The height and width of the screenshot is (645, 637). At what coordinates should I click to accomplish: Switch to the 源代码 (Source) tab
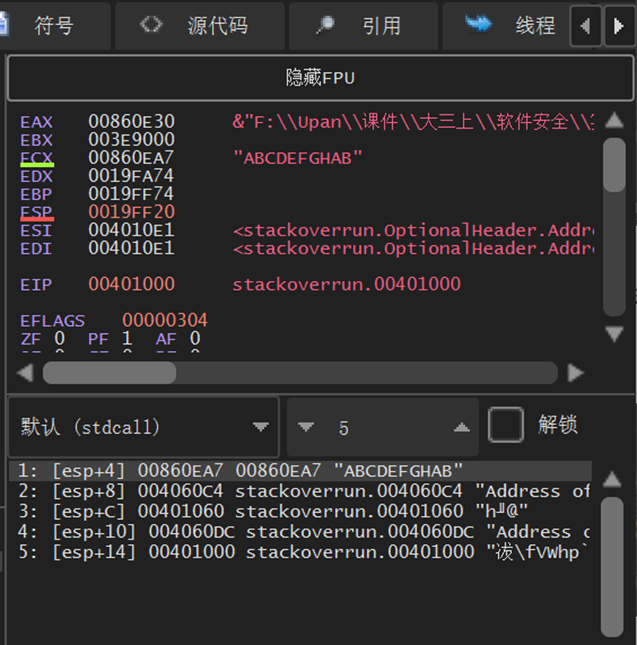(200, 26)
